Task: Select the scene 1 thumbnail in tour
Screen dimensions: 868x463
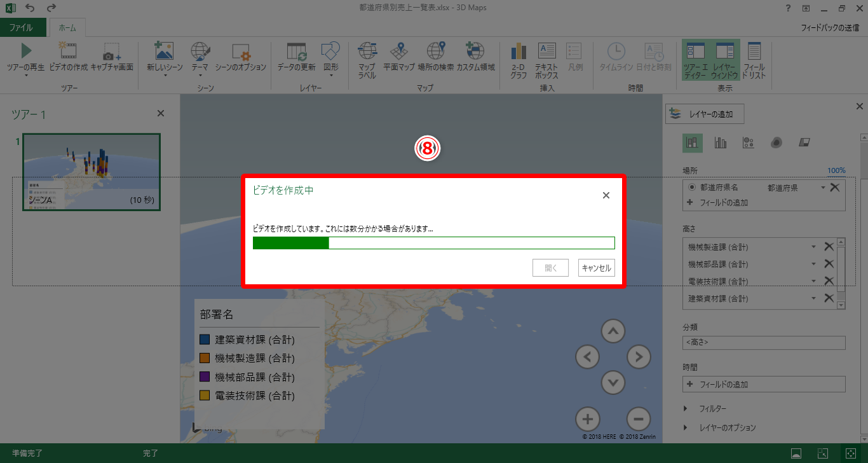Action: (x=92, y=172)
